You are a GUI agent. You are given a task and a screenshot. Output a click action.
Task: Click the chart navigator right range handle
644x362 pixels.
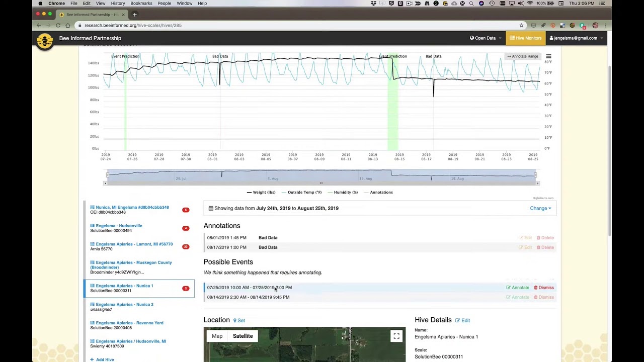[x=536, y=175]
